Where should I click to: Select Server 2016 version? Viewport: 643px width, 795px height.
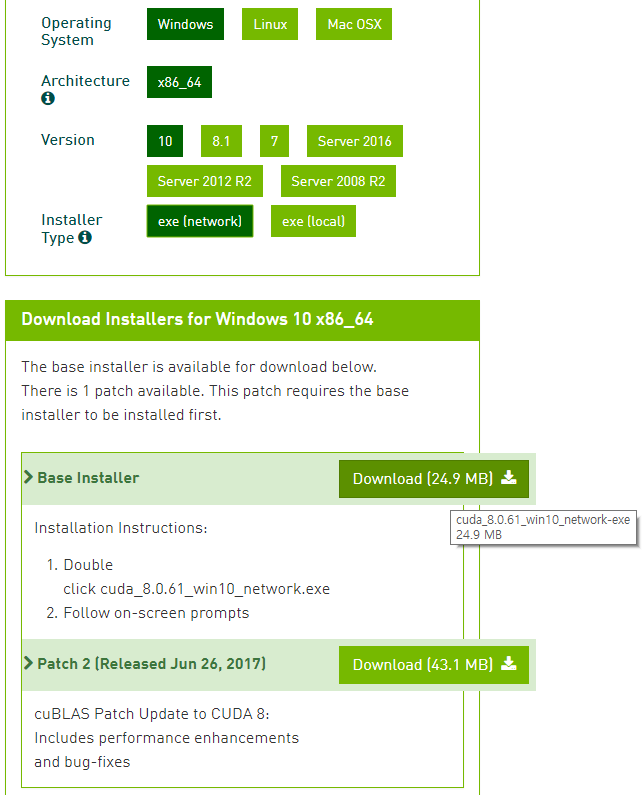[354, 141]
